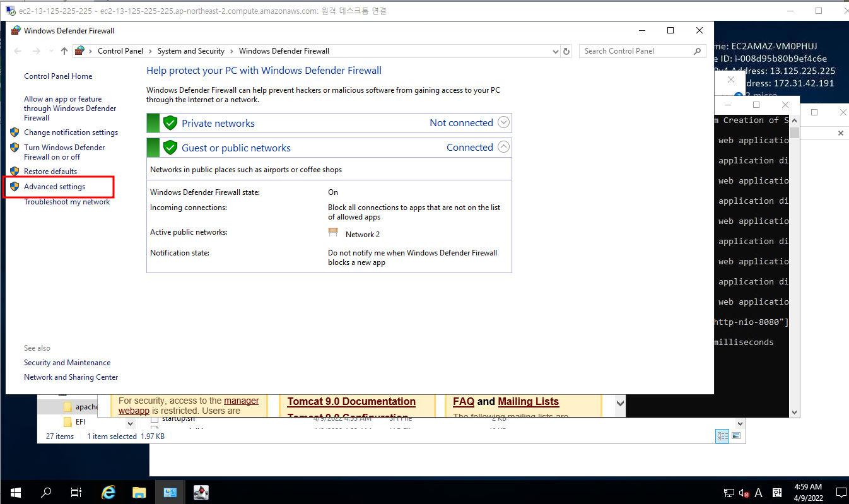Click the shield icon beside Turn Windows Defender Firewall on or off
This screenshot has width=849, height=504.
[x=15, y=148]
